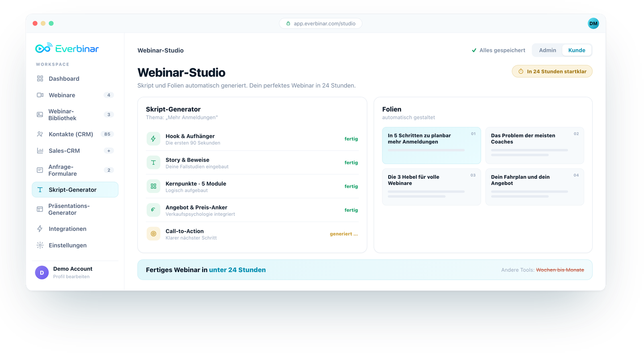Click the Anfrage-Formulare count badge 2
Image resolution: width=644 pixels, height=353 pixels.
(x=109, y=170)
